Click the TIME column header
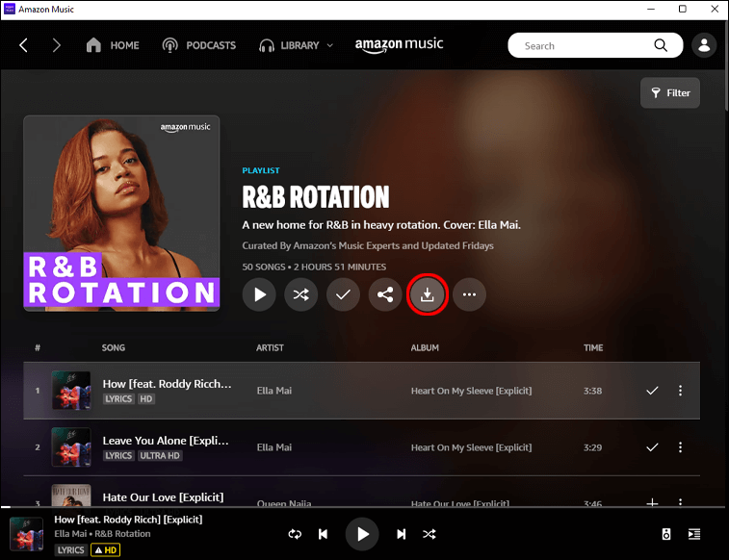This screenshot has height=560, width=729. (x=593, y=347)
